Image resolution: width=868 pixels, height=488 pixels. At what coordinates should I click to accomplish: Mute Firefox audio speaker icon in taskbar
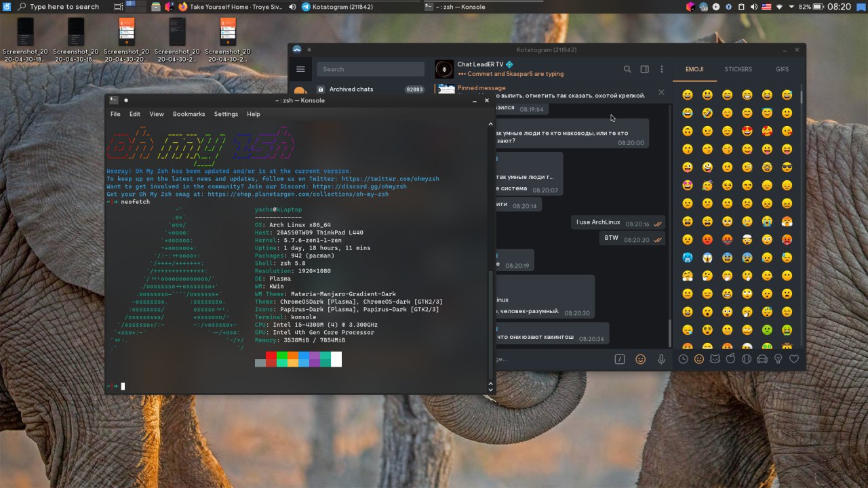(292, 7)
